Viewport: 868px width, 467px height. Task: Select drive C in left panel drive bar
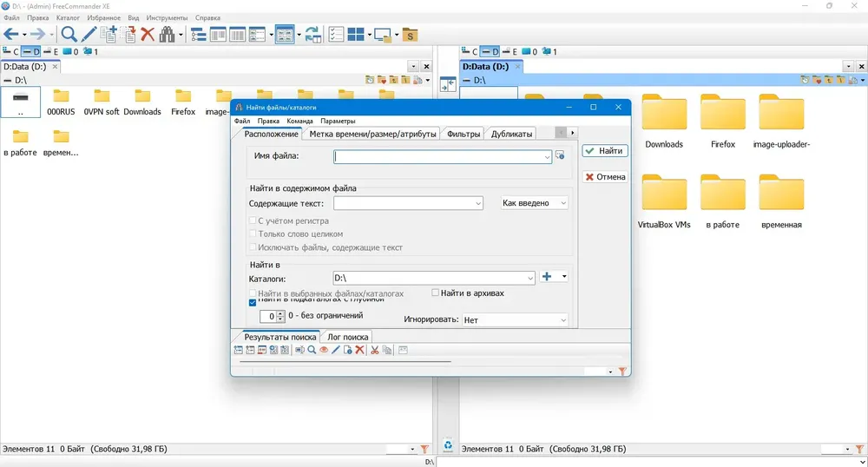point(11,51)
